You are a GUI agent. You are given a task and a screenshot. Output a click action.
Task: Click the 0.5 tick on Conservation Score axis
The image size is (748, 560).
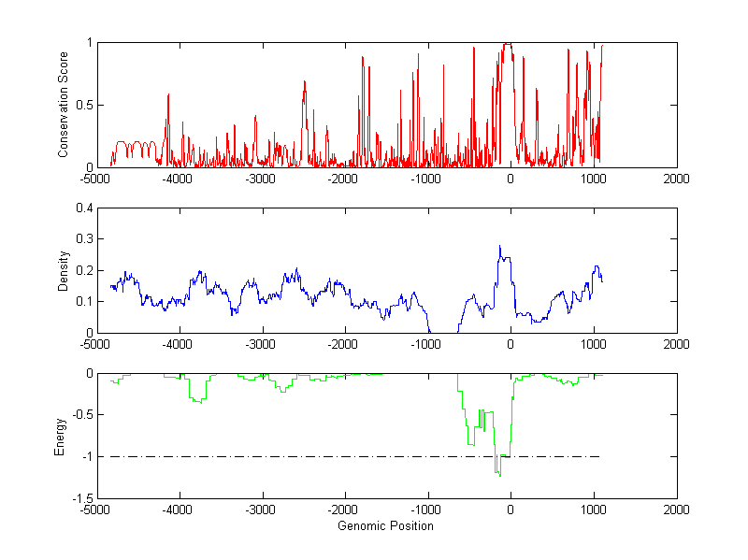coord(82,105)
